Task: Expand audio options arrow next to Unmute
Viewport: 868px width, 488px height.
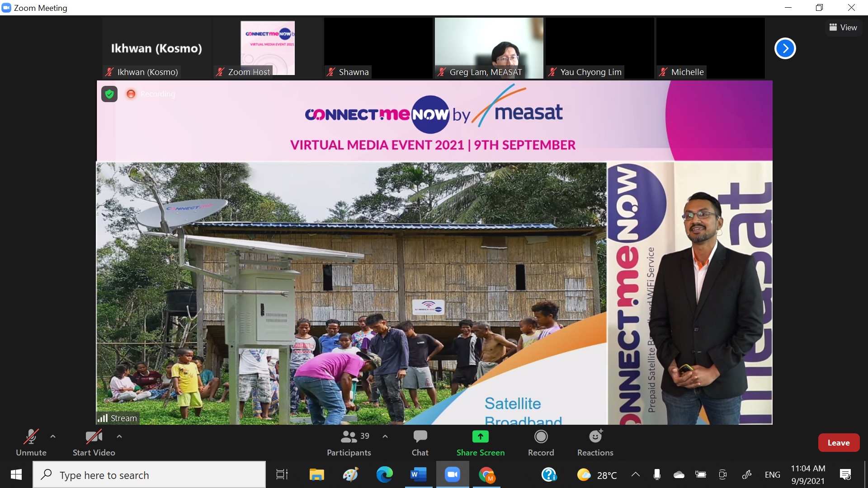Action: pos(53,436)
